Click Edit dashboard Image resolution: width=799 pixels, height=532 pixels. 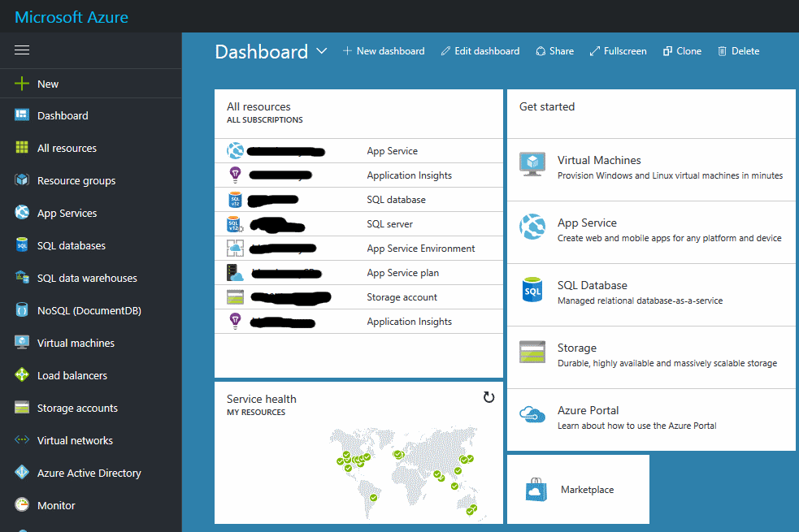coord(480,51)
